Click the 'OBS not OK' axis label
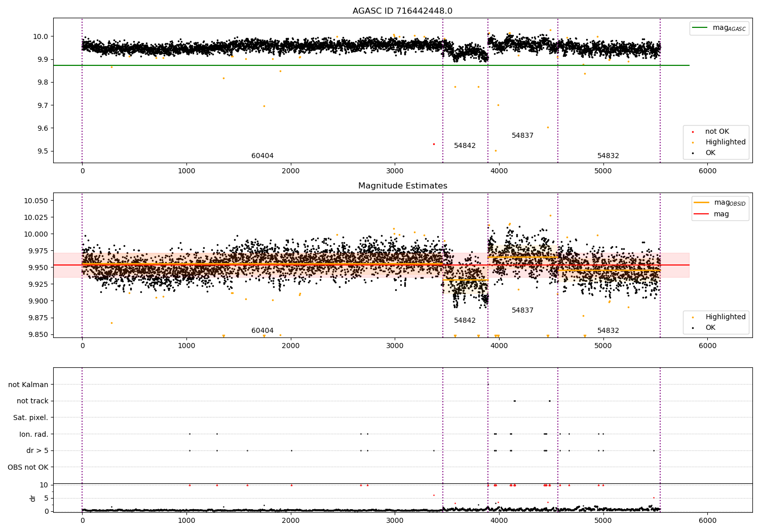This screenshot has width=760, height=532. (28, 468)
